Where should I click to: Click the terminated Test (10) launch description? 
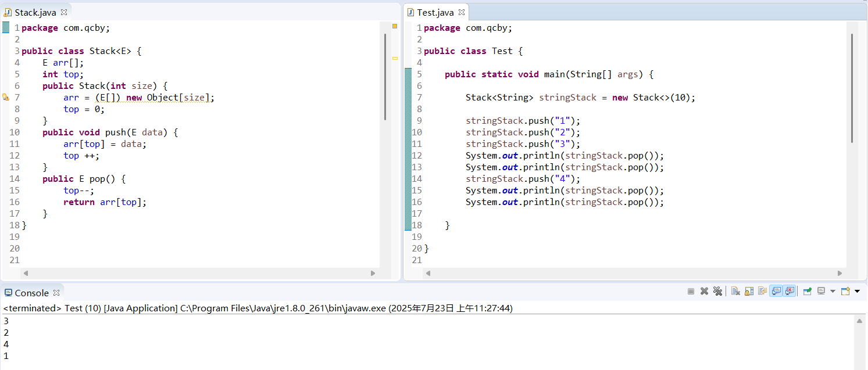pos(258,308)
